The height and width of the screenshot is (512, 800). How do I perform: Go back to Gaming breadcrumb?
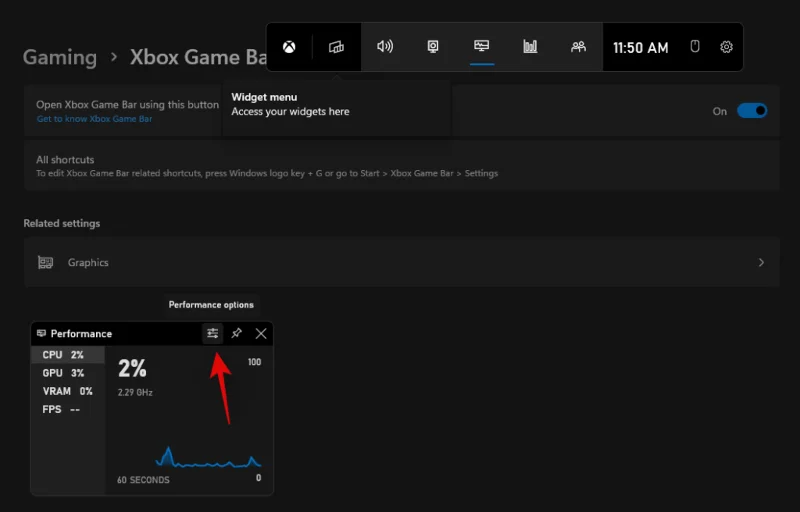coord(60,57)
